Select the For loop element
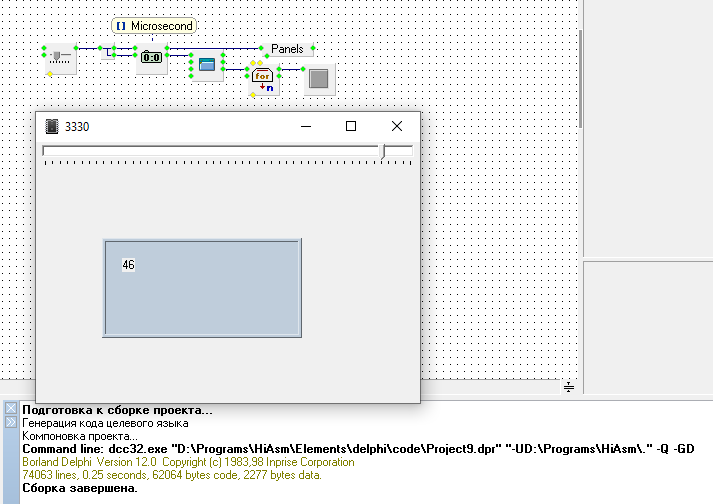 click(x=263, y=79)
